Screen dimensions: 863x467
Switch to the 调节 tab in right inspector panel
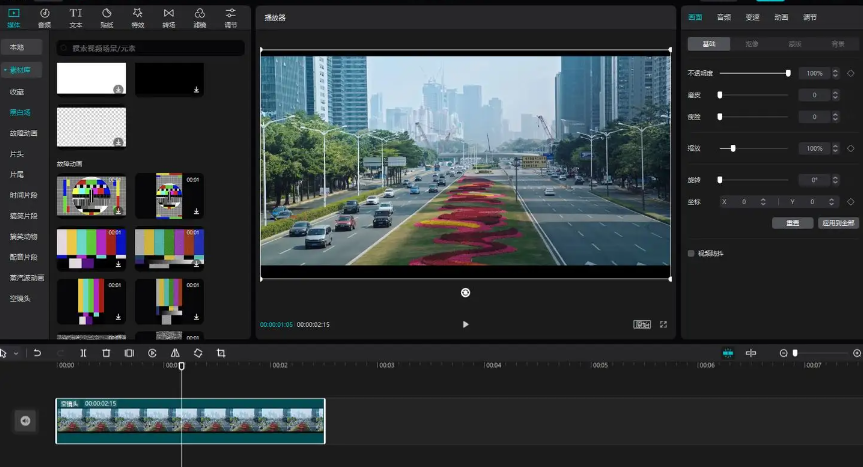point(810,17)
